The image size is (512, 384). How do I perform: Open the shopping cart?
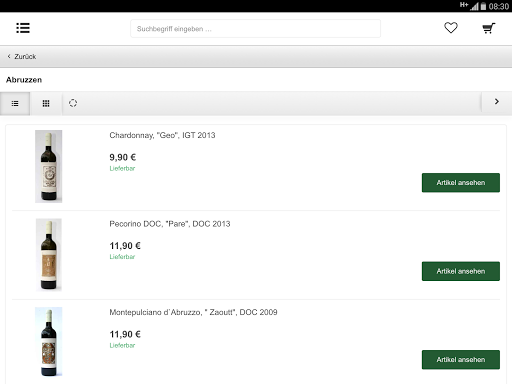click(x=489, y=28)
